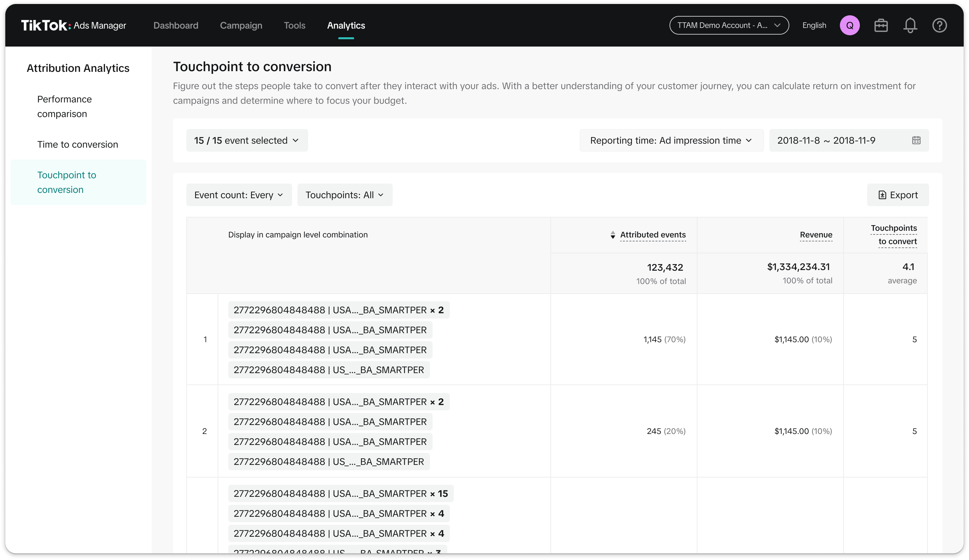This screenshot has width=969, height=560.
Task: Click the help question mark icon
Action: point(939,25)
